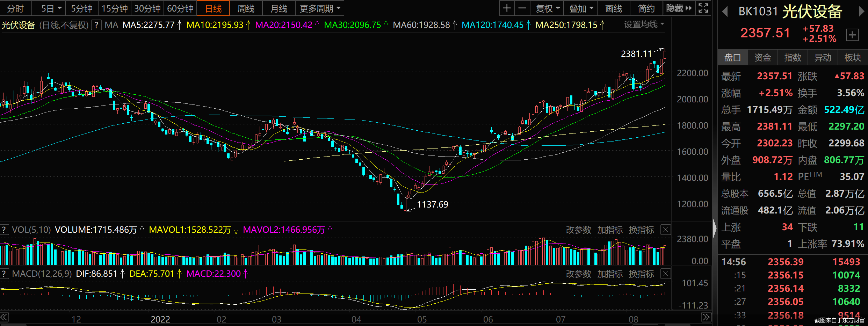The image size is (868, 326).
Task: Open the 设置均线 moving average settings dropdown
Action: tap(644, 24)
